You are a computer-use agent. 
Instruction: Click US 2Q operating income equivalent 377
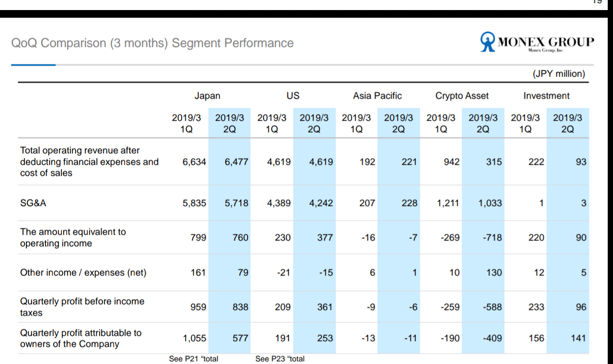pyautogui.click(x=325, y=238)
